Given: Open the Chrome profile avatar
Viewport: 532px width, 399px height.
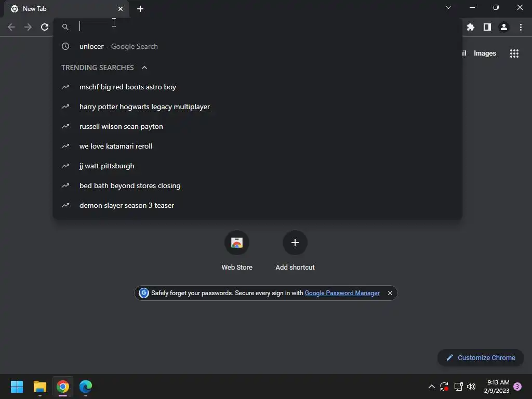Looking at the screenshot, I should 504,27.
